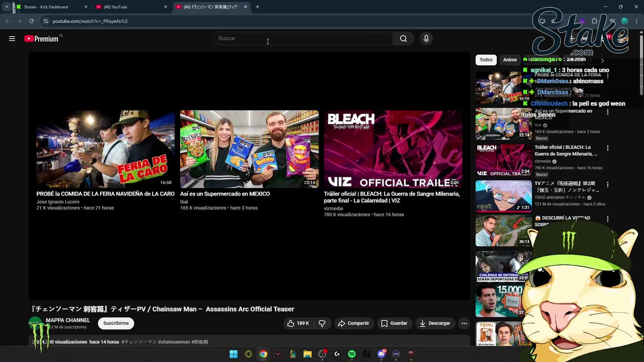The image size is (644, 362).
Task: Open the sidebar Supermercado en Mexico thumbnail
Action: [x=504, y=124]
